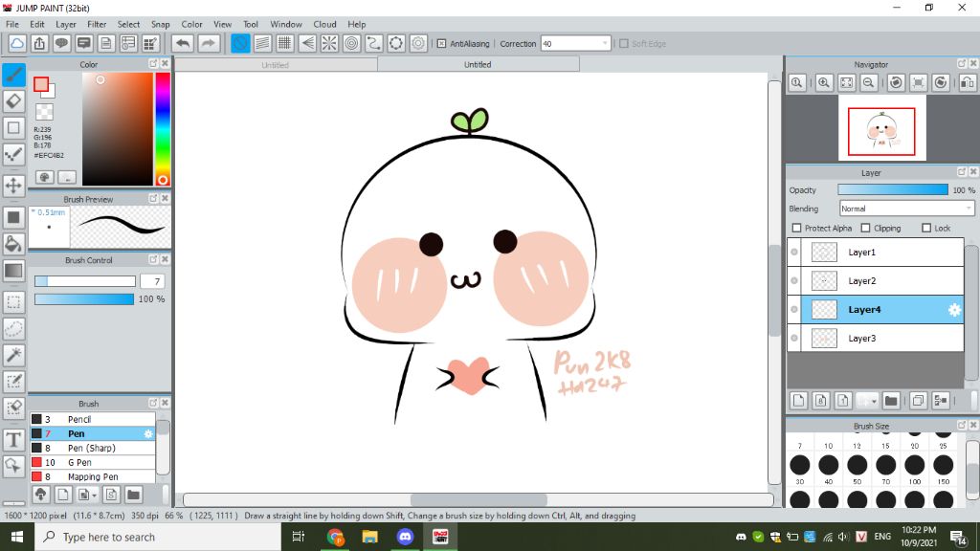Toggle AntiAliasing checkbox
The width and height of the screenshot is (980, 551).
[x=441, y=44]
